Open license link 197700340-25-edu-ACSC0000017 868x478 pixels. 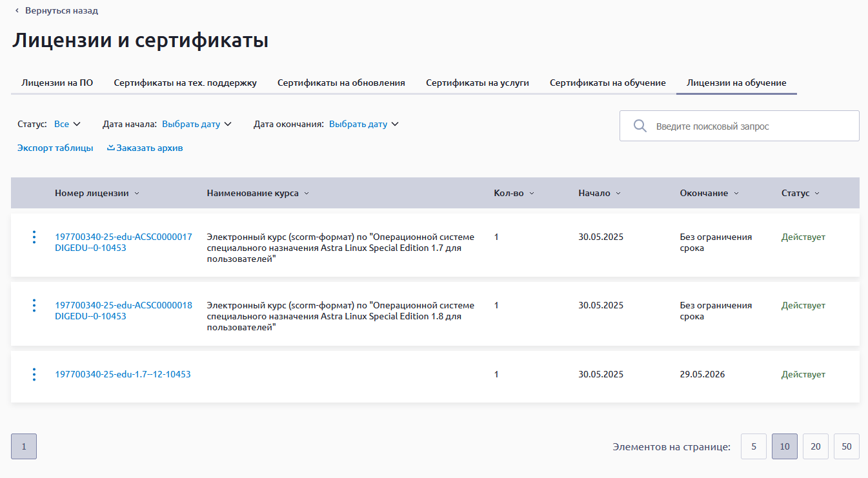[123, 237]
